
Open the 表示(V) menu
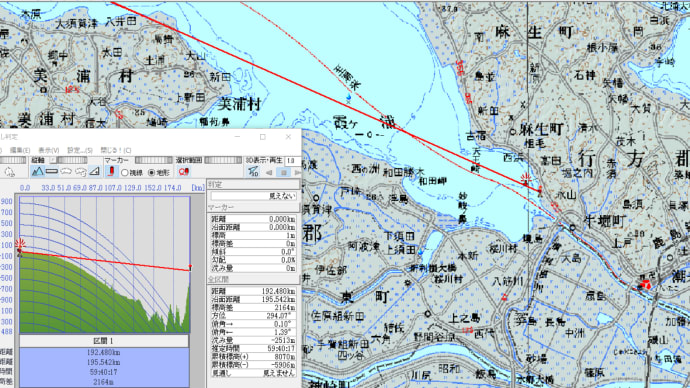click(x=48, y=150)
